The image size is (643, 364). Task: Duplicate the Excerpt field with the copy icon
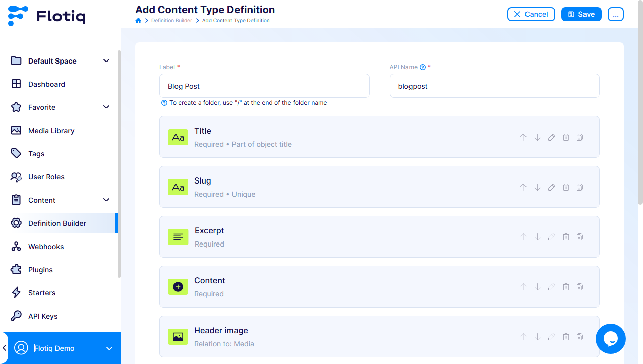[579, 236]
